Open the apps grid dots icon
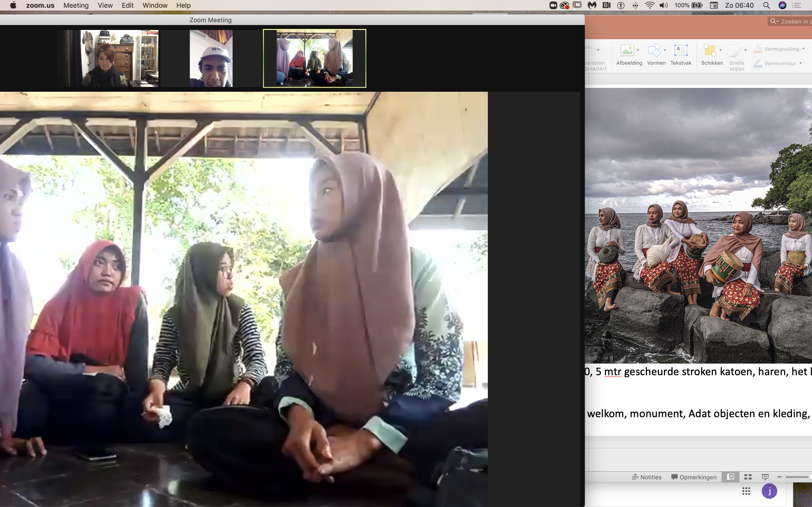 (x=746, y=491)
